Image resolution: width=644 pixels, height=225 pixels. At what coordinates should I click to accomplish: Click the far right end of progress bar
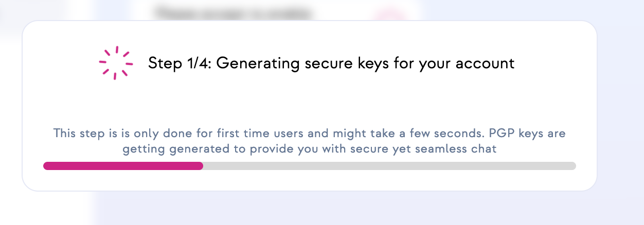click(x=573, y=166)
